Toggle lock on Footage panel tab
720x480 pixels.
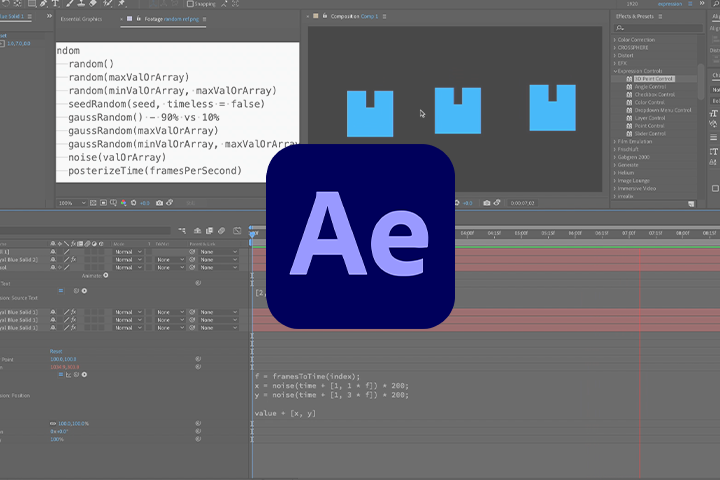click(x=138, y=19)
